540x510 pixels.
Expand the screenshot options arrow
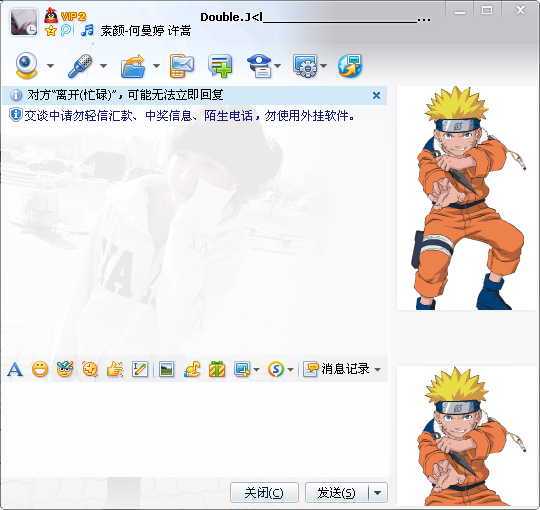tap(256, 370)
